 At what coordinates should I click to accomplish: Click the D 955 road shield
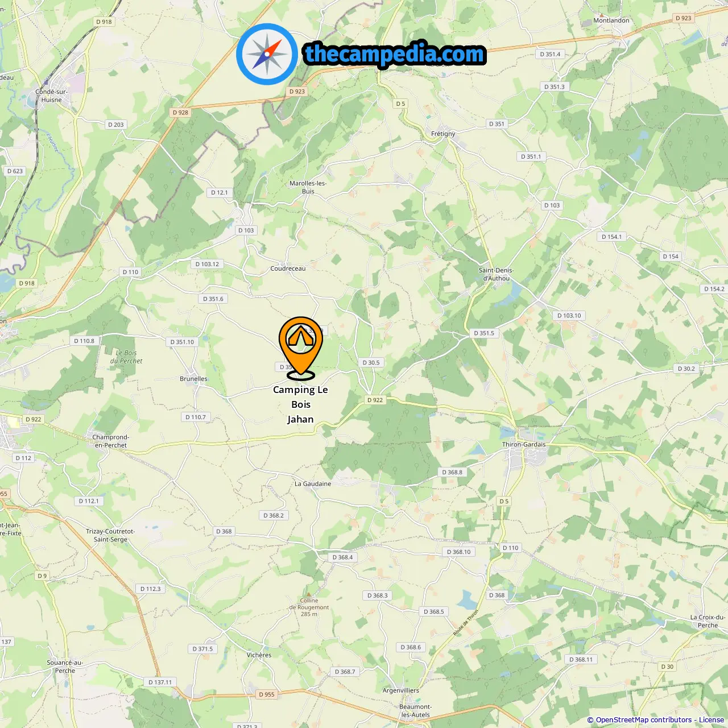click(266, 694)
